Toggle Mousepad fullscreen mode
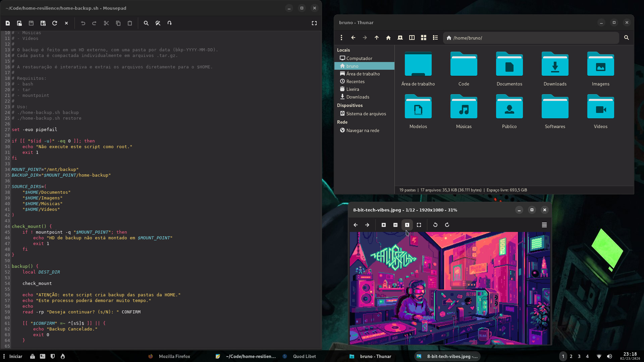 314,23
